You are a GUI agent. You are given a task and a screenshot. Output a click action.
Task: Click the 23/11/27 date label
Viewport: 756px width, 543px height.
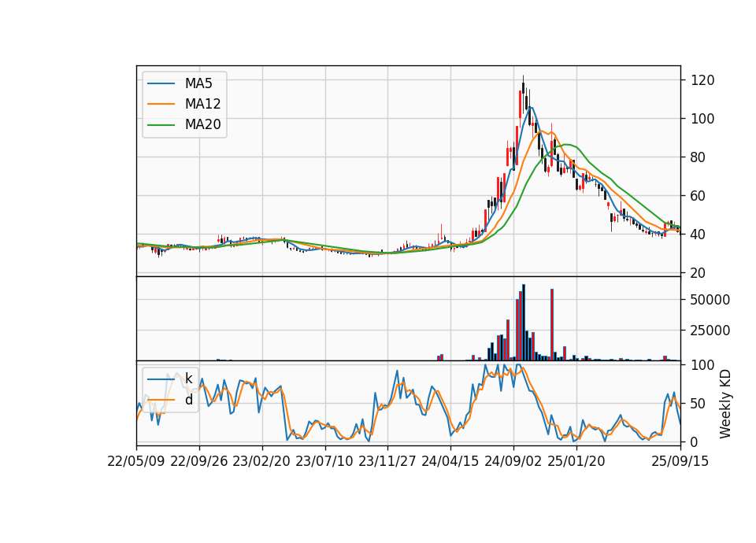pos(387,461)
